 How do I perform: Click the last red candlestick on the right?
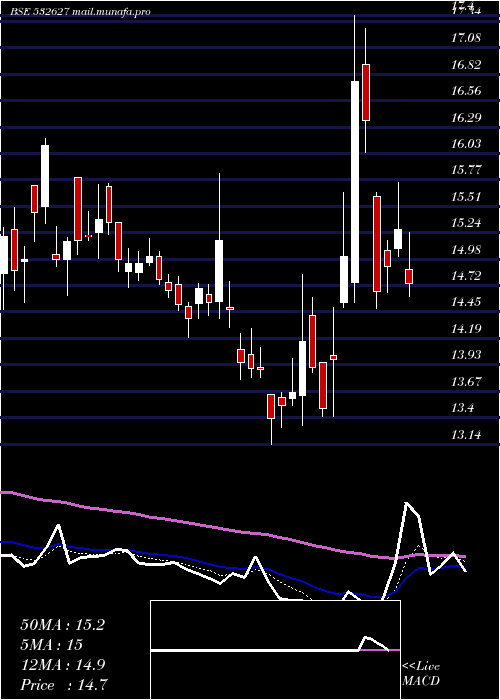(x=409, y=276)
